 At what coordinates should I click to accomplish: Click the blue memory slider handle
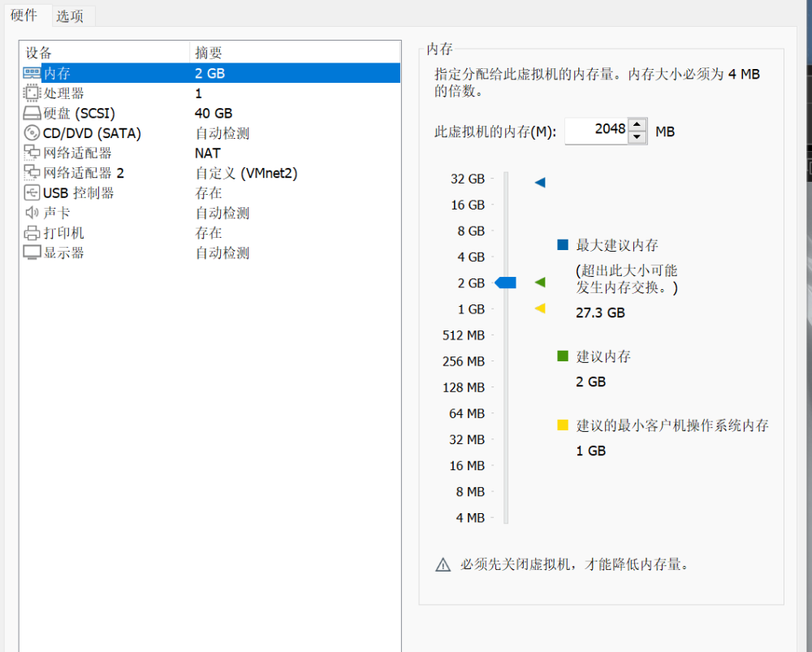tap(506, 283)
